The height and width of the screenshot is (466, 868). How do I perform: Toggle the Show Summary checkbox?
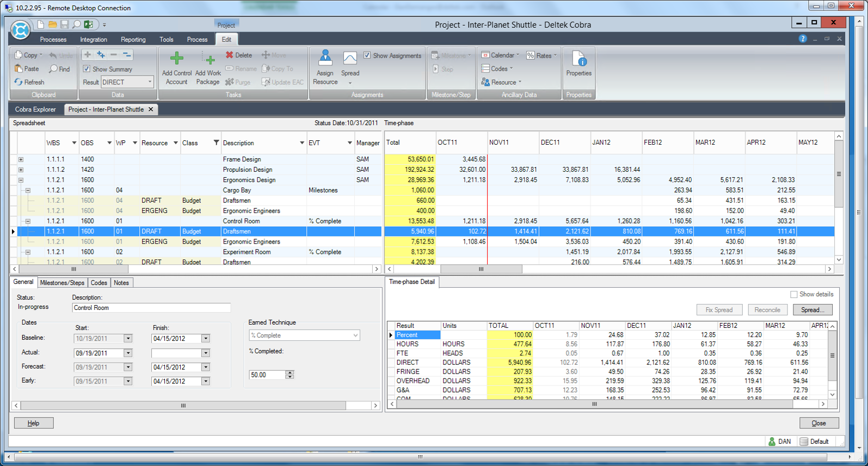(x=87, y=69)
